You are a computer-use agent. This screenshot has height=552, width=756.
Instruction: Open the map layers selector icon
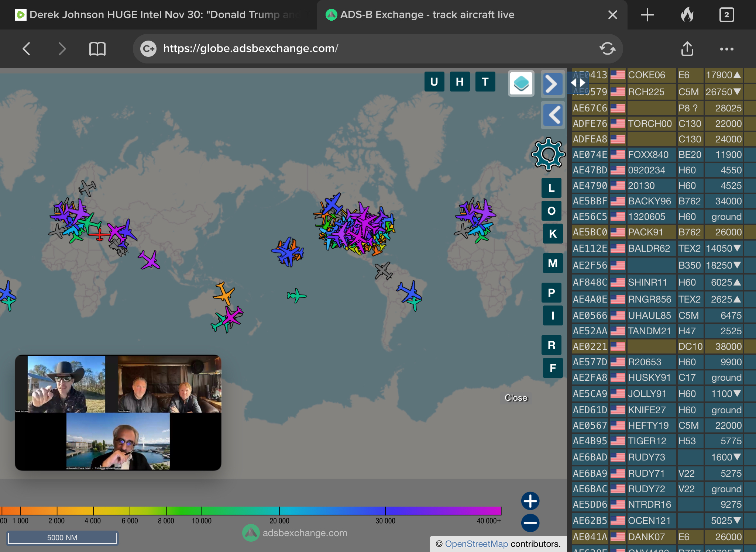[x=521, y=83]
